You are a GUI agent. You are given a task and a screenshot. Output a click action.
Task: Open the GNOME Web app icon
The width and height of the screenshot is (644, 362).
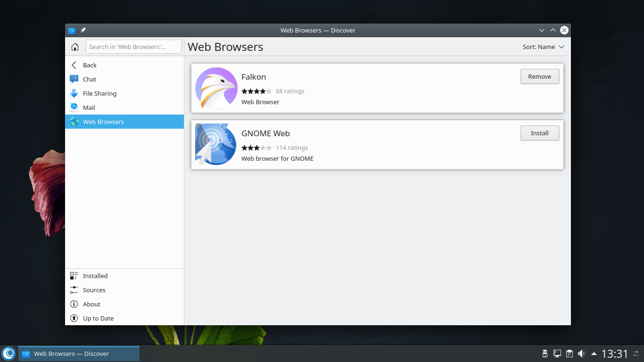216,144
